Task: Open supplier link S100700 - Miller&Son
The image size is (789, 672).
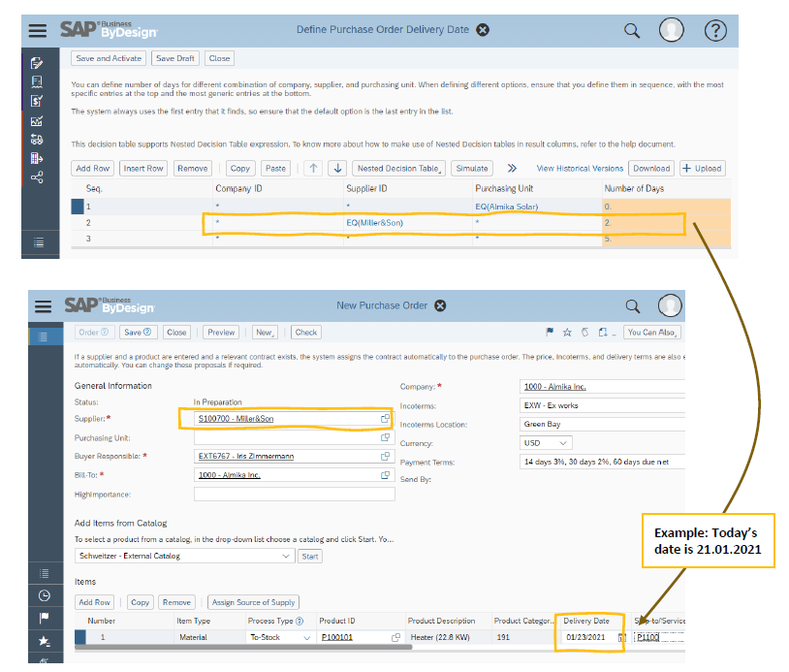Action: [x=236, y=419]
